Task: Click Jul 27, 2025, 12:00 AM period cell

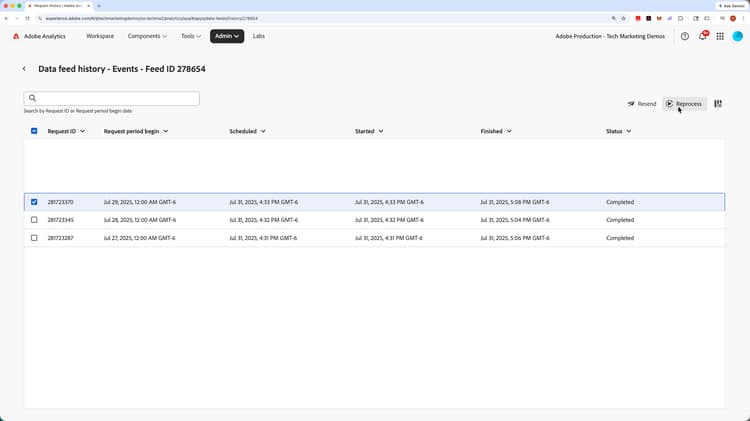Action: 139,238
